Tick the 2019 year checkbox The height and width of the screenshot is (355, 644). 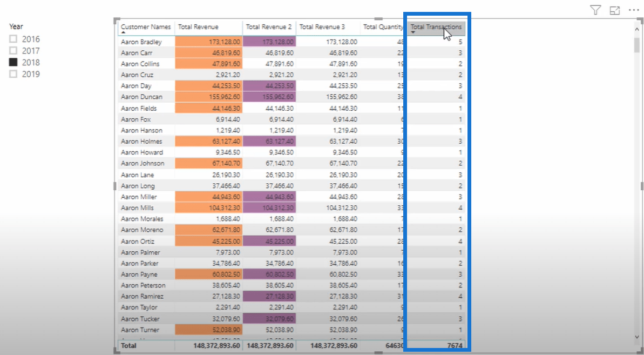point(13,74)
